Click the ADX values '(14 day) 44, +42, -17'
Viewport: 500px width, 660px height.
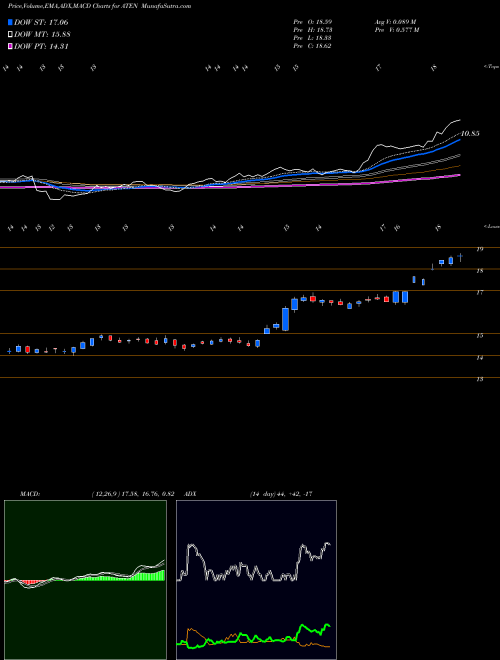point(281,494)
